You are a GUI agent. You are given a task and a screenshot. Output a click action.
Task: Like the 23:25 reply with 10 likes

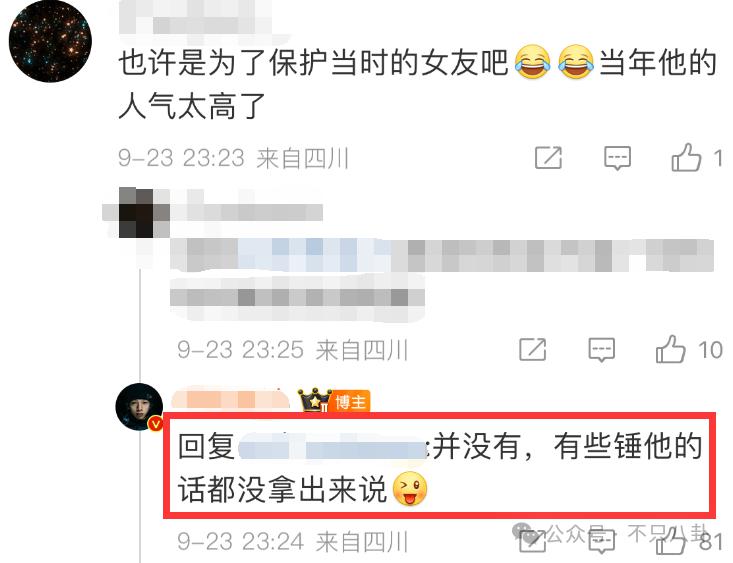(x=670, y=349)
